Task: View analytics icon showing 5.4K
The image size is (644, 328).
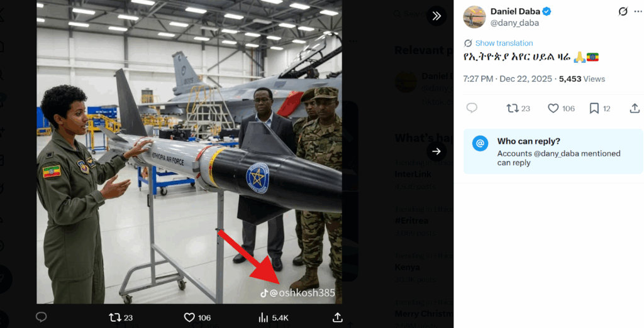Action: 264,317
